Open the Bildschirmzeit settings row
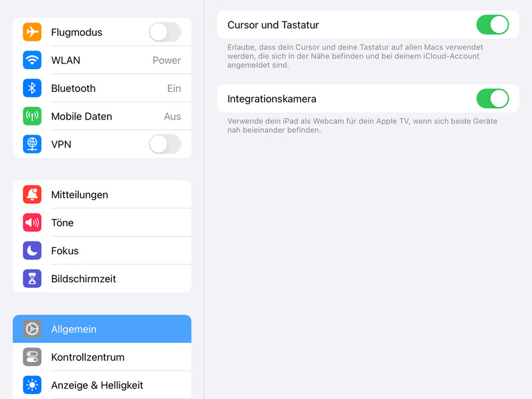This screenshot has width=532, height=399. click(104, 279)
